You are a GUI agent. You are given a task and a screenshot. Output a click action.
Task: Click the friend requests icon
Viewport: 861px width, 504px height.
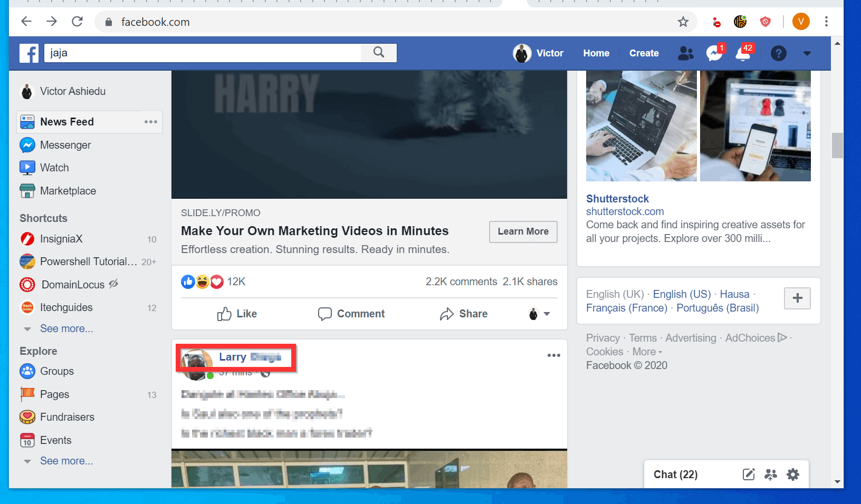click(x=685, y=53)
